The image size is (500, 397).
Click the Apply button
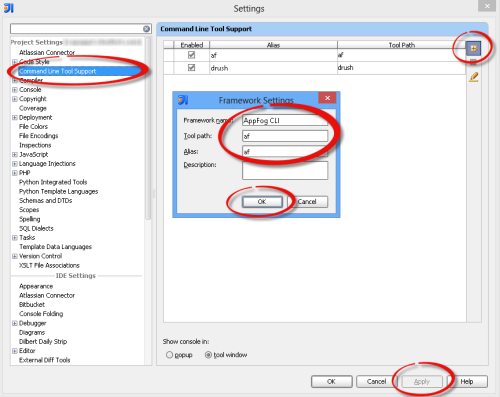coord(422,381)
